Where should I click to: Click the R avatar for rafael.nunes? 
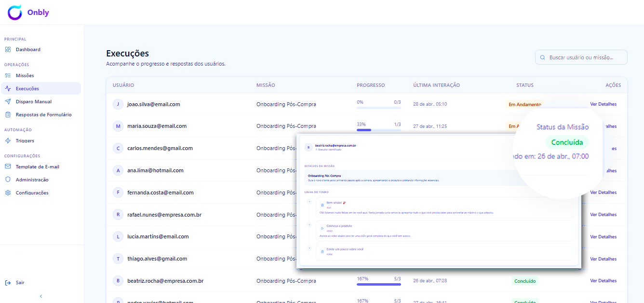[x=118, y=215]
